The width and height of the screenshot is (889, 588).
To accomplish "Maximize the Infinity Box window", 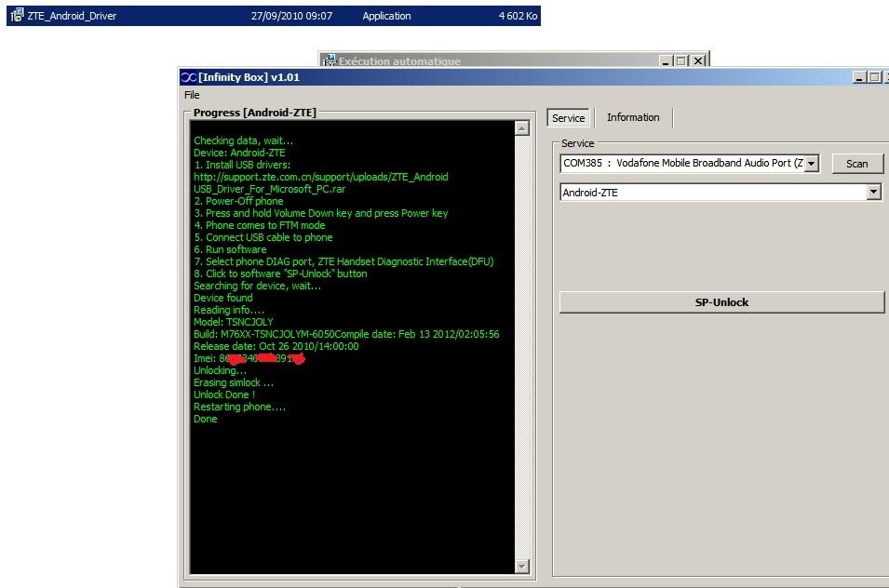I will click(875, 77).
